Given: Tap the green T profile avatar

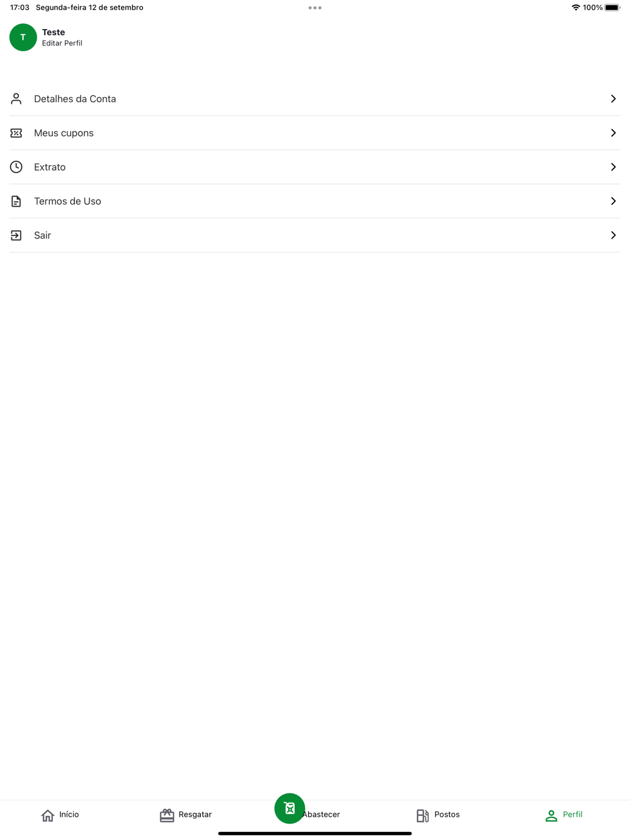Looking at the screenshot, I should point(23,37).
